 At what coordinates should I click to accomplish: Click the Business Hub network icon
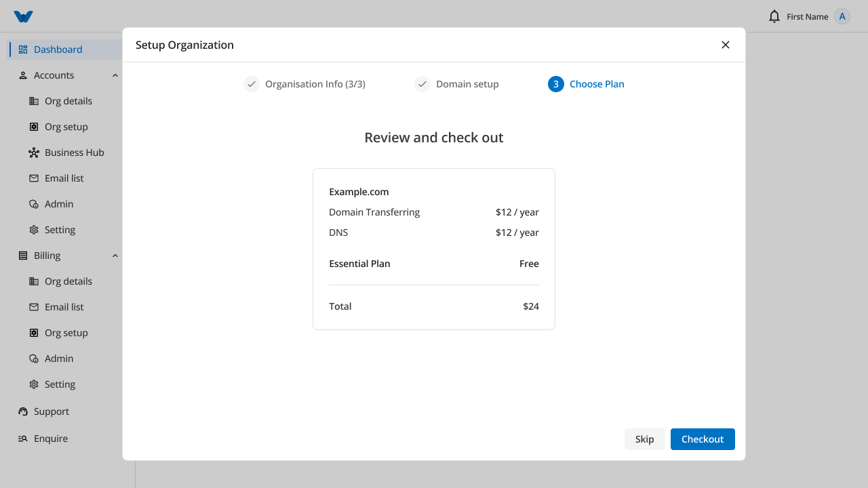coord(34,152)
